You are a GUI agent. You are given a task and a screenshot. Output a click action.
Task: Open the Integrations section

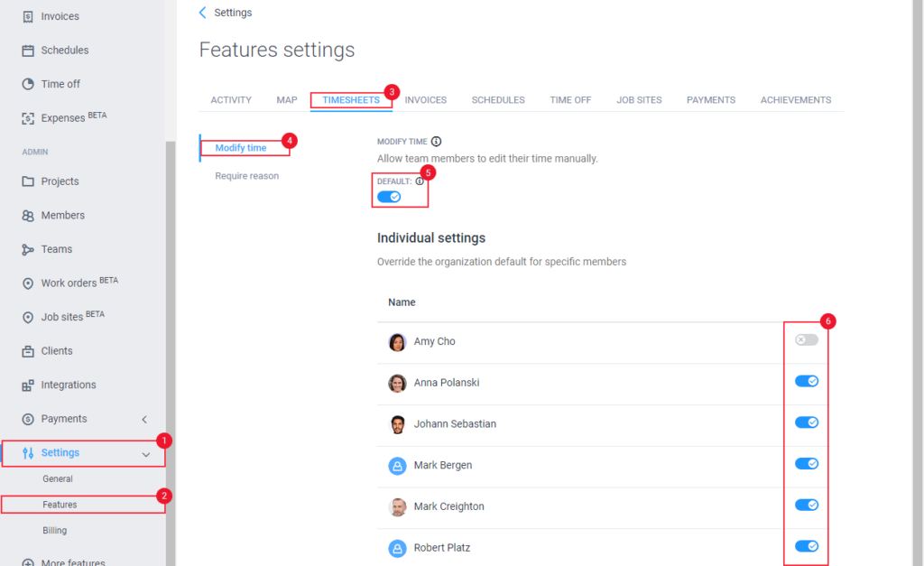(68, 384)
